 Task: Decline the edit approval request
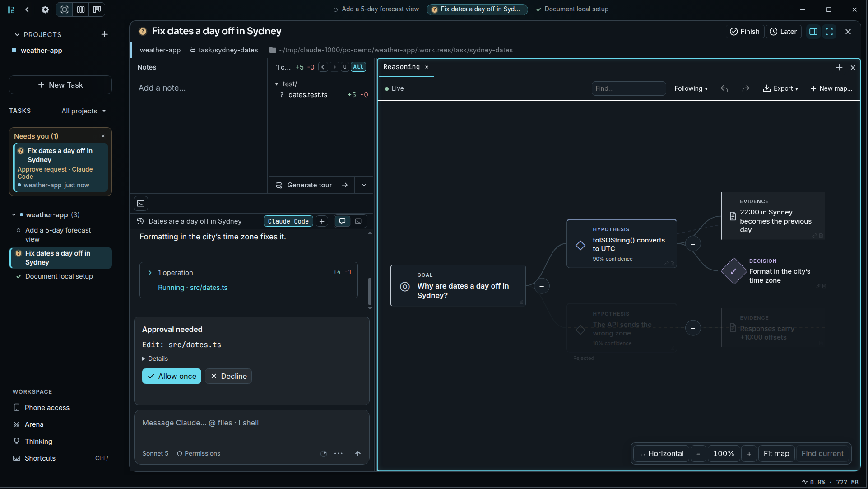[x=228, y=376]
